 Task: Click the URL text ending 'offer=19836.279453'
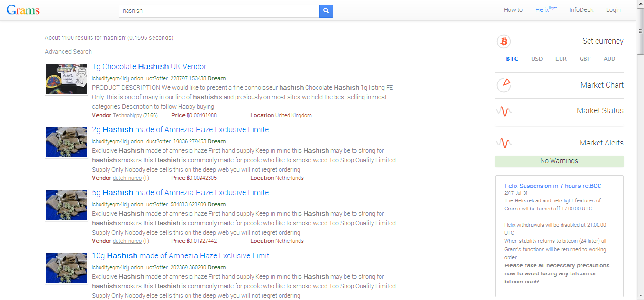[x=149, y=141]
